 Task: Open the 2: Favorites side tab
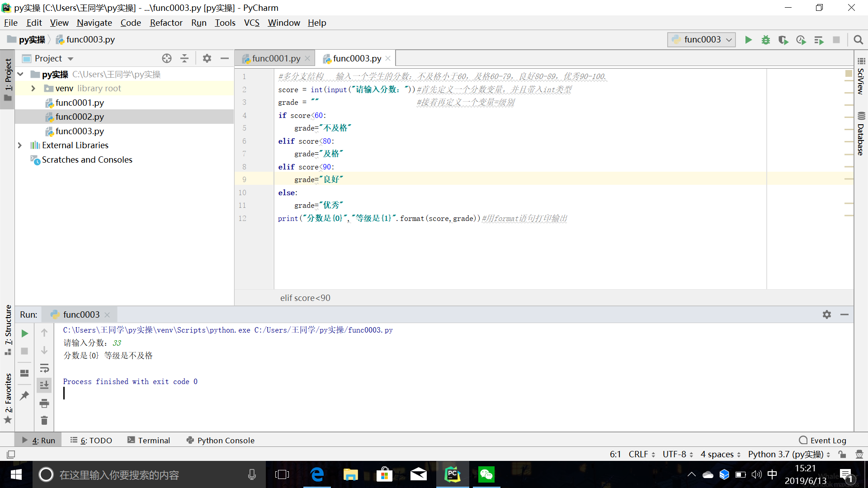point(8,399)
